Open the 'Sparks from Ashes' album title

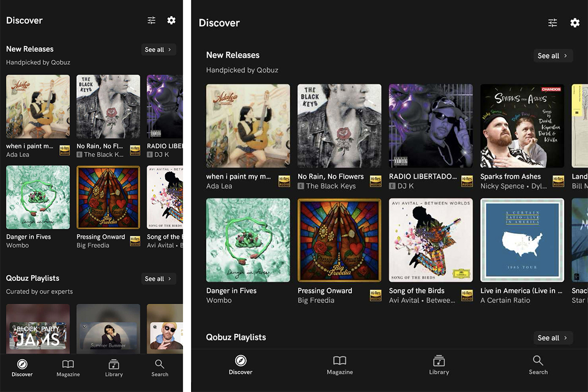click(511, 176)
